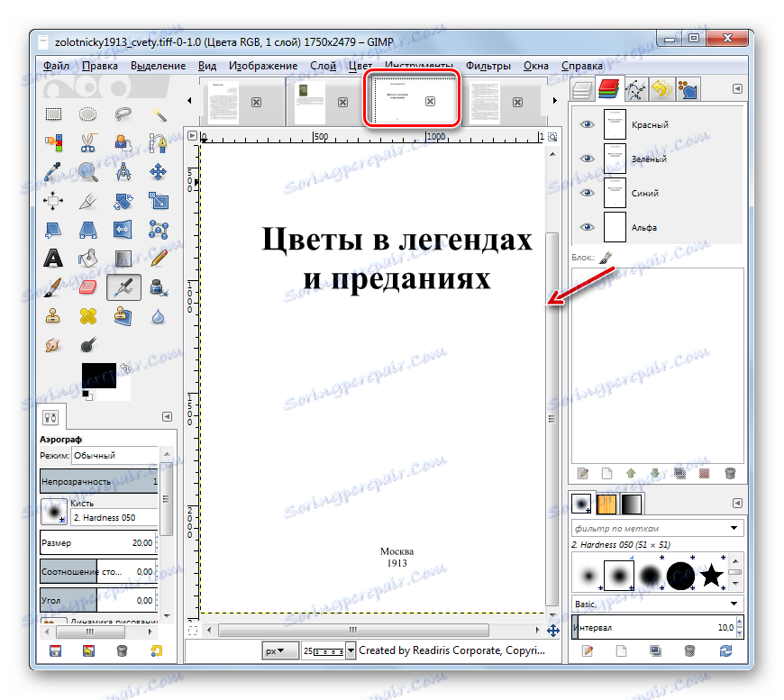Open the Изображение menu
The image size is (784, 700).
(263, 66)
